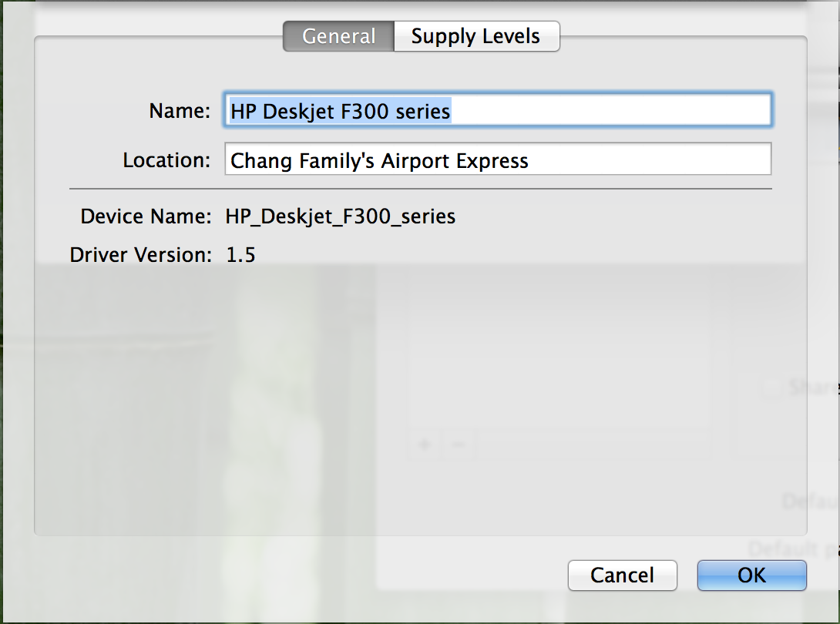Click the HP_Deskjet_F300_series device name value
The height and width of the screenshot is (624, 840).
click(340, 216)
